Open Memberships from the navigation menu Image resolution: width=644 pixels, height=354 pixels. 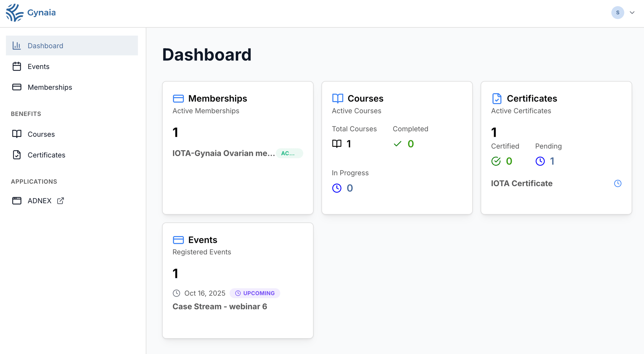tap(50, 87)
